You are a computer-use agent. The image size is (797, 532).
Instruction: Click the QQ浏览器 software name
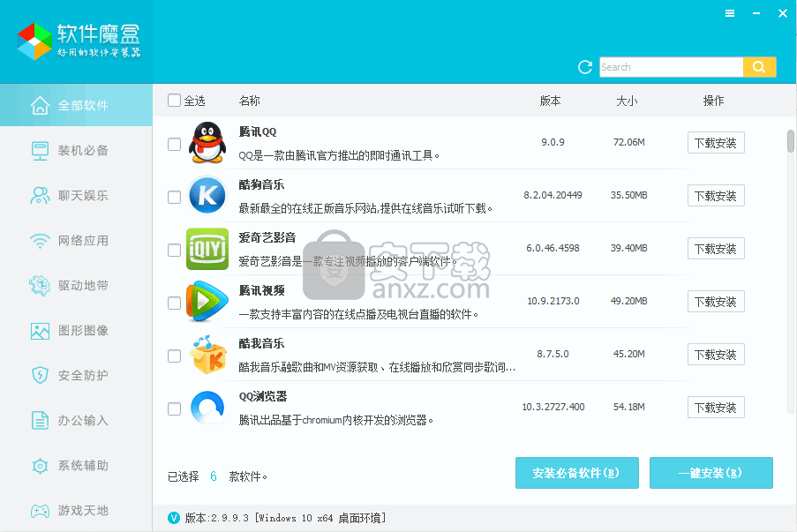point(263,396)
